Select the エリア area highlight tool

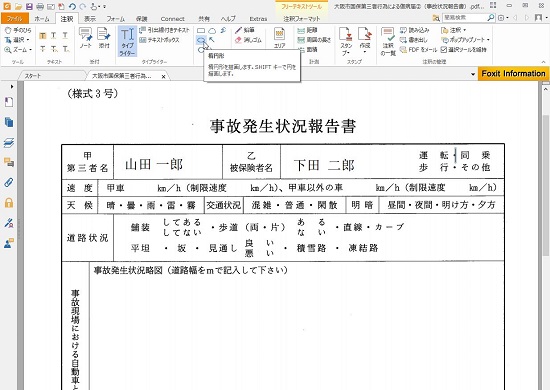[280, 38]
